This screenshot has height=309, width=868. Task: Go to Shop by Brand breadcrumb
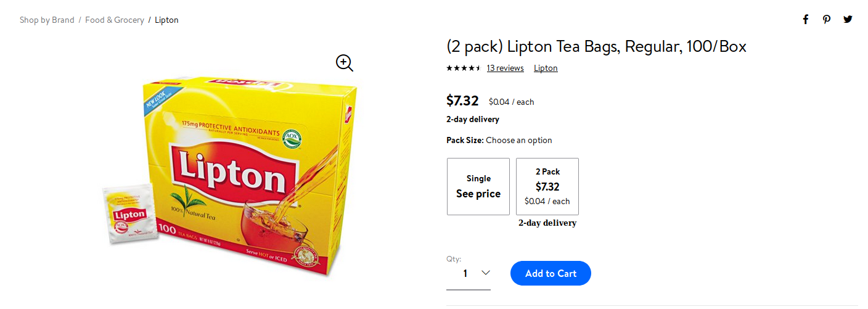tap(47, 20)
